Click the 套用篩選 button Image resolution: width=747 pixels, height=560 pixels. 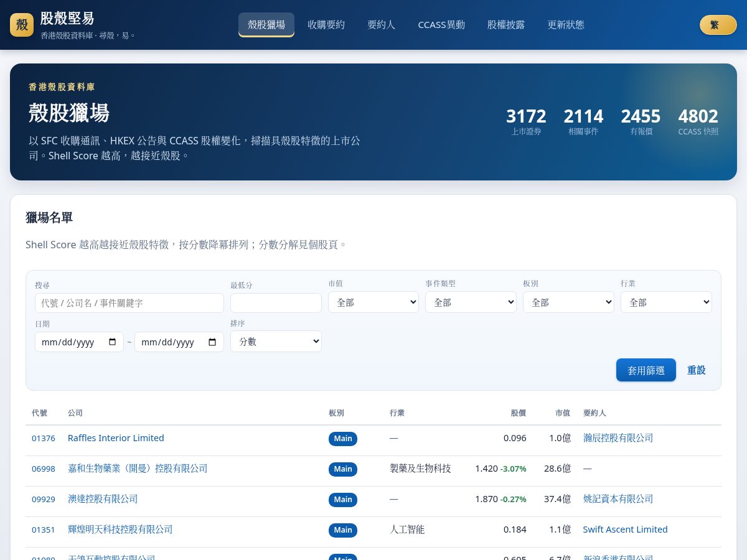click(x=646, y=370)
